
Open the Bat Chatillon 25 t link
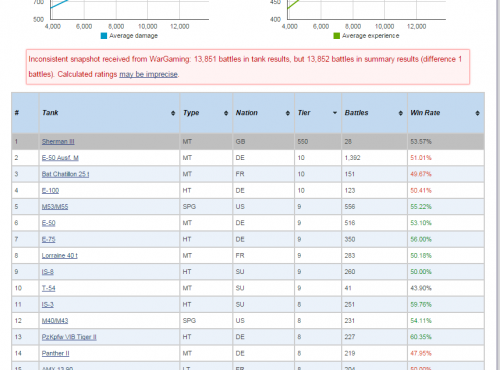65,174
